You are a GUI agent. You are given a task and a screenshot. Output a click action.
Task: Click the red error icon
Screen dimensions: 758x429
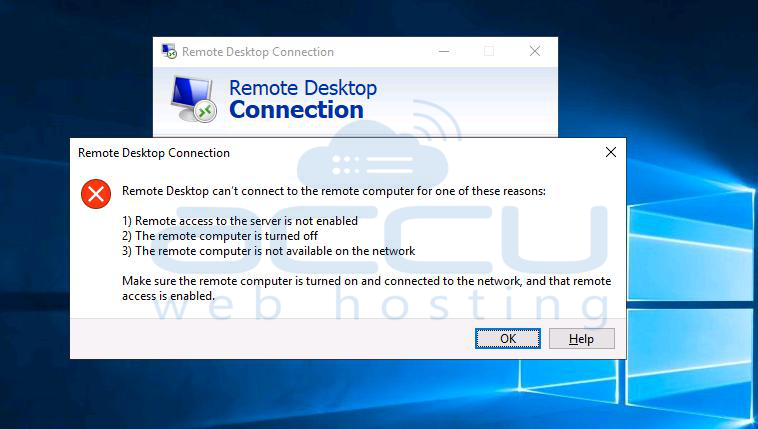click(96, 194)
